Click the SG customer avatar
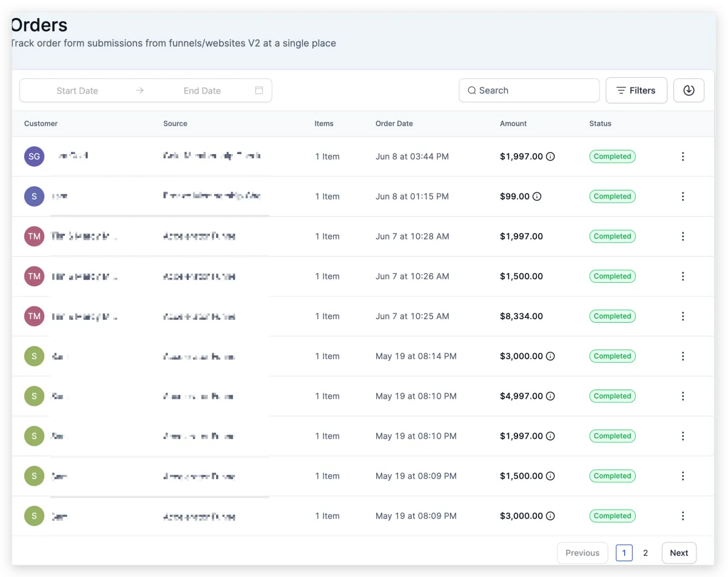 tap(34, 157)
